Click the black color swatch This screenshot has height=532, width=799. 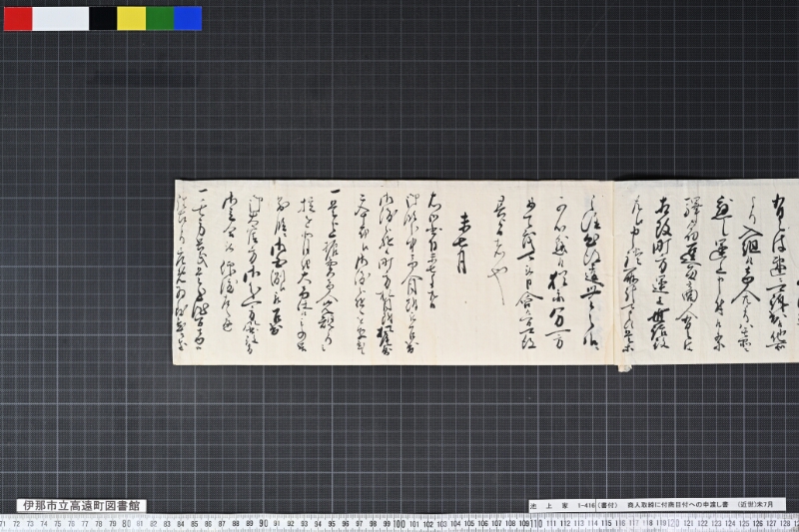[x=103, y=18]
